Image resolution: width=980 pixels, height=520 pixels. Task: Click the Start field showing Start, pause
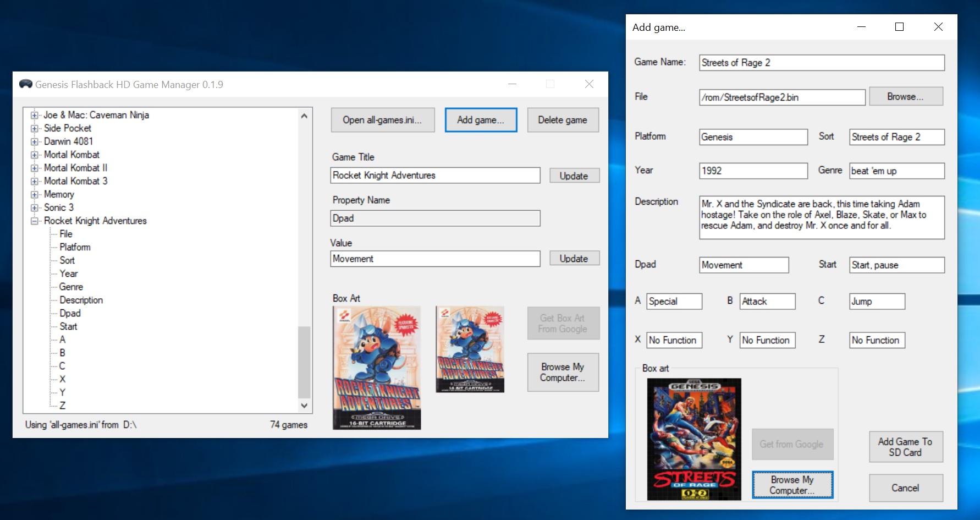click(x=897, y=265)
